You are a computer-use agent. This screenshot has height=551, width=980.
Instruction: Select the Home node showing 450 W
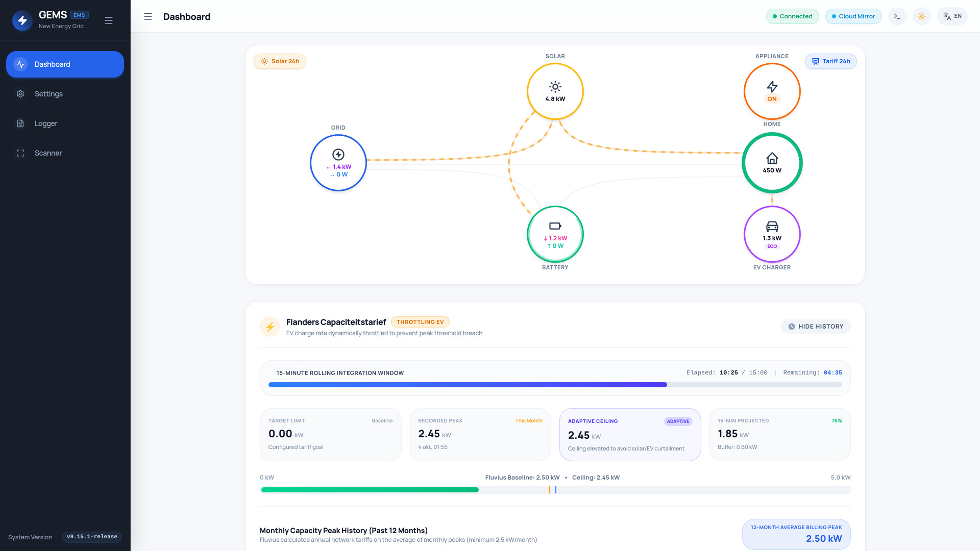[x=772, y=163]
